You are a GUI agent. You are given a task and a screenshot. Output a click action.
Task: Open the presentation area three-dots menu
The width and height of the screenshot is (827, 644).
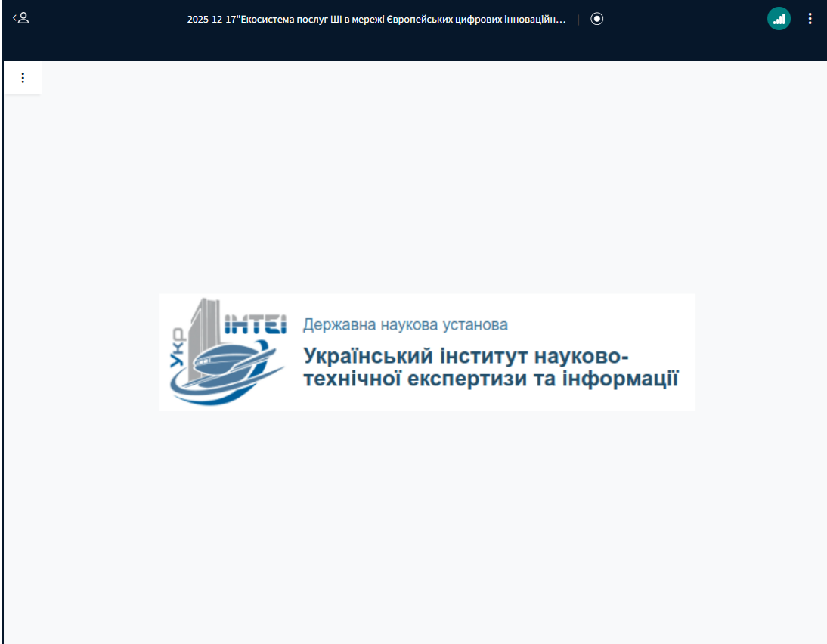coord(23,78)
